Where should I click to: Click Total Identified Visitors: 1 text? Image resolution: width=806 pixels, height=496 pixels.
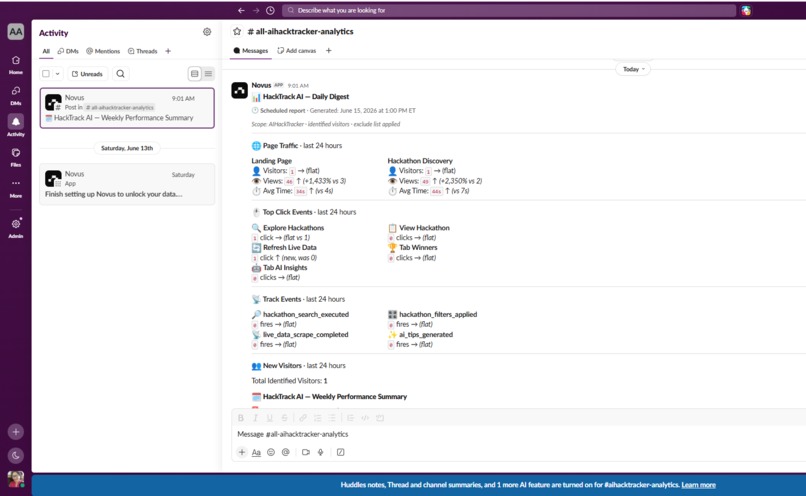click(x=289, y=381)
